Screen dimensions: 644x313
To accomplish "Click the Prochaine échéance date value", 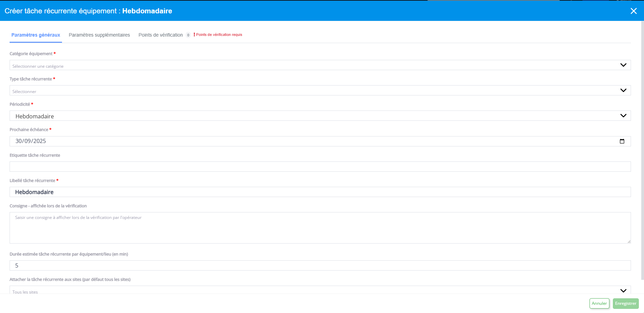I will pyautogui.click(x=31, y=141).
